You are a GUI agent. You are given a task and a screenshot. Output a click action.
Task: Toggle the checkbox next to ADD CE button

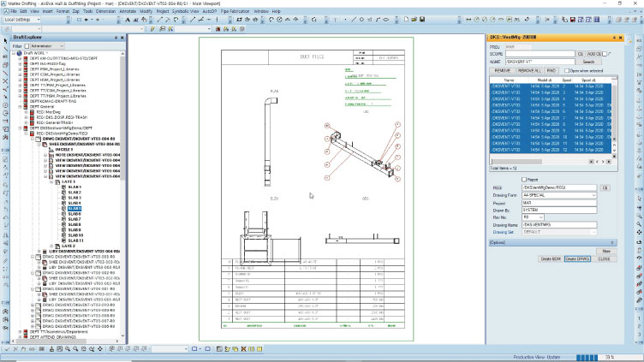click(x=605, y=54)
